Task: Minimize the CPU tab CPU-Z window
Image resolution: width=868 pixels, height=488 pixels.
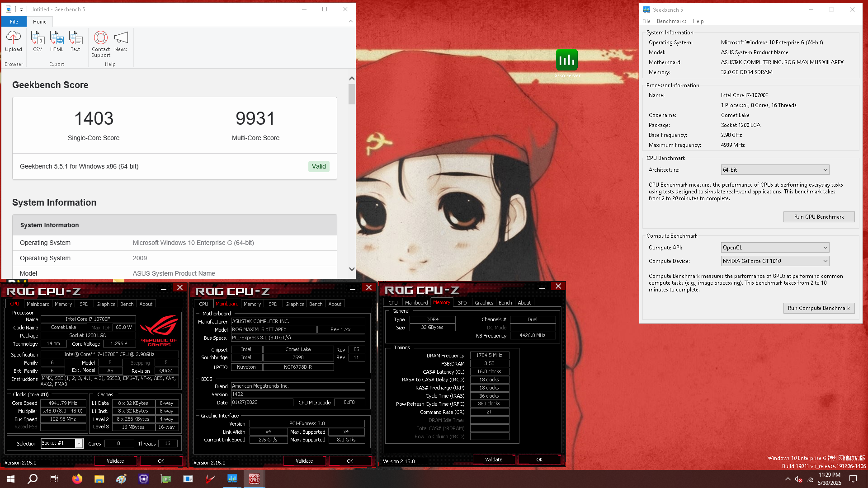Action: click(x=164, y=289)
